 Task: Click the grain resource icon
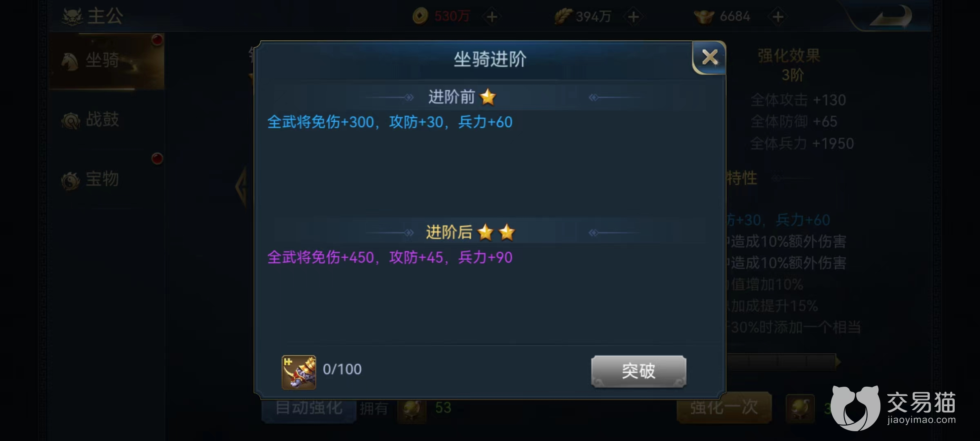(563, 17)
